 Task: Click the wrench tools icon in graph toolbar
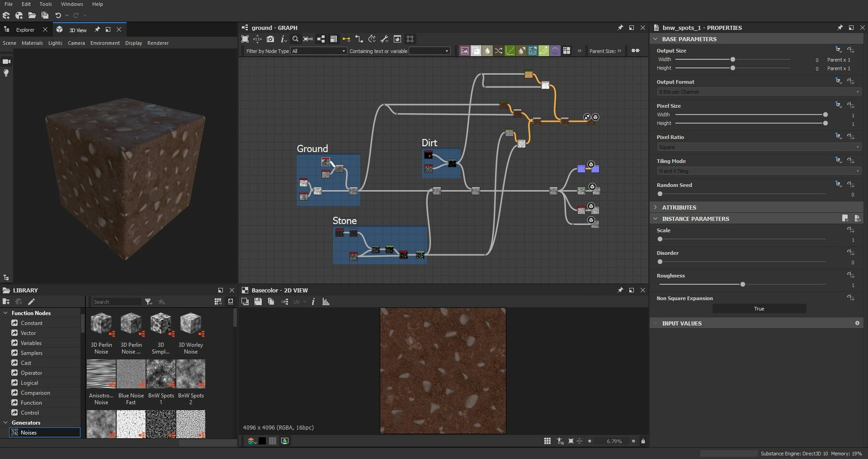384,39
